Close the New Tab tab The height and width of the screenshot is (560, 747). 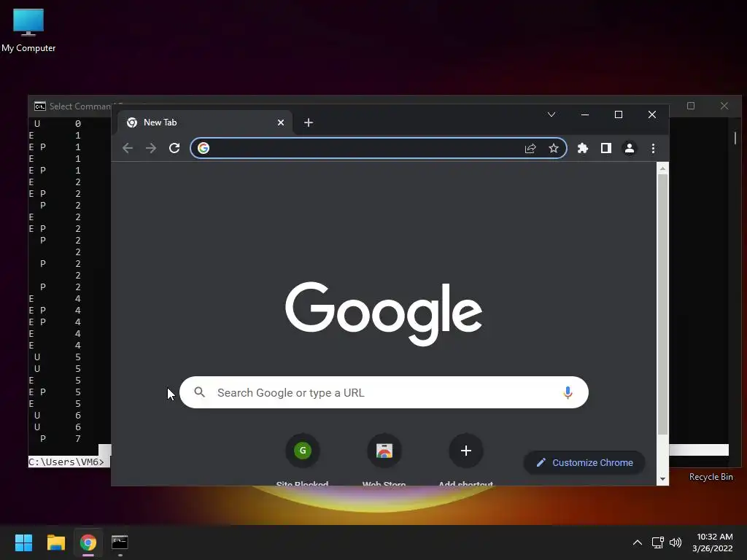pyautogui.click(x=281, y=122)
